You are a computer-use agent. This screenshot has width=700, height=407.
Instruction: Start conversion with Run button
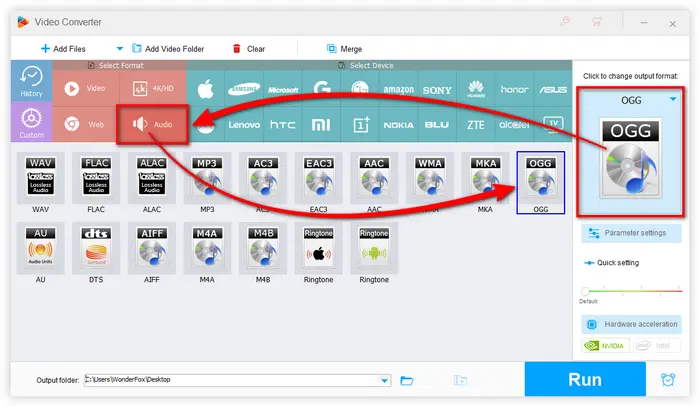(x=585, y=379)
